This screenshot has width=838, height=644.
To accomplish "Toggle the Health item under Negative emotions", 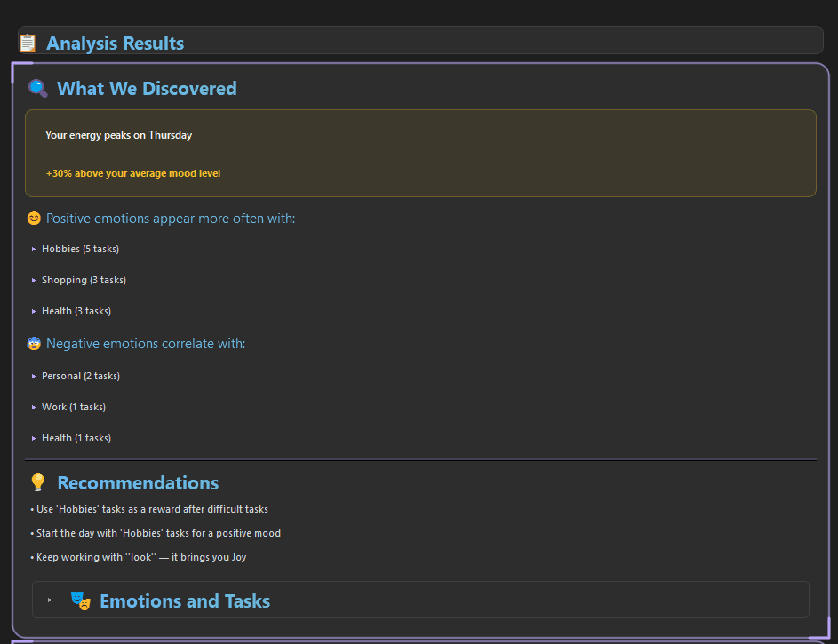I will pos(76,438).
